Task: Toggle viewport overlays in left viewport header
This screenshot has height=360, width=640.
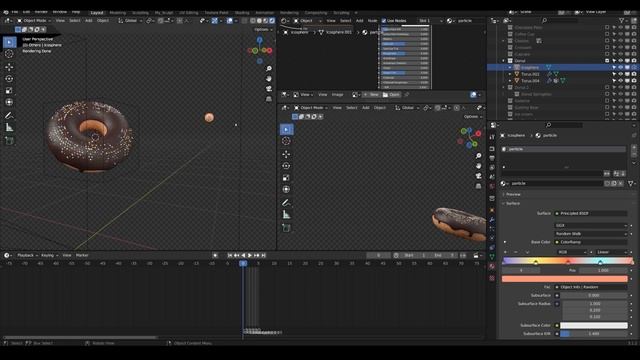Action: [x=230, y=20]
